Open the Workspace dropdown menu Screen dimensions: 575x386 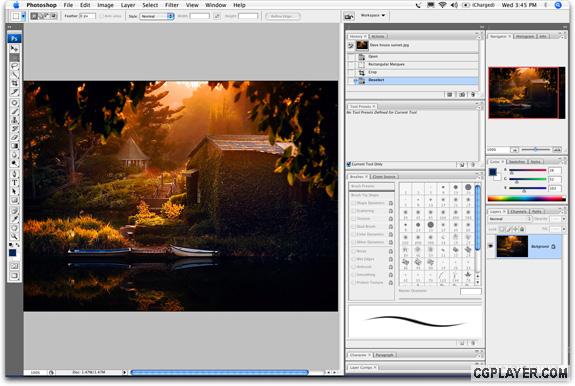point(373,15)
